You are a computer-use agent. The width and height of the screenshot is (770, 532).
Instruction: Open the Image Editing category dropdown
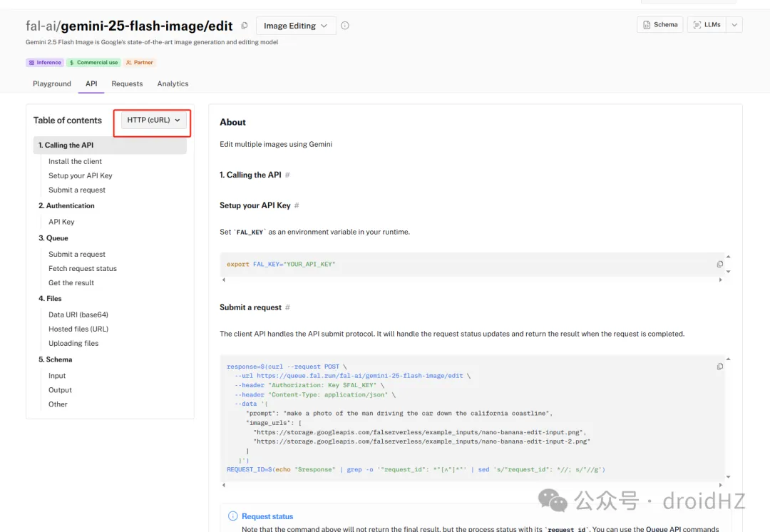click(295, 26)
